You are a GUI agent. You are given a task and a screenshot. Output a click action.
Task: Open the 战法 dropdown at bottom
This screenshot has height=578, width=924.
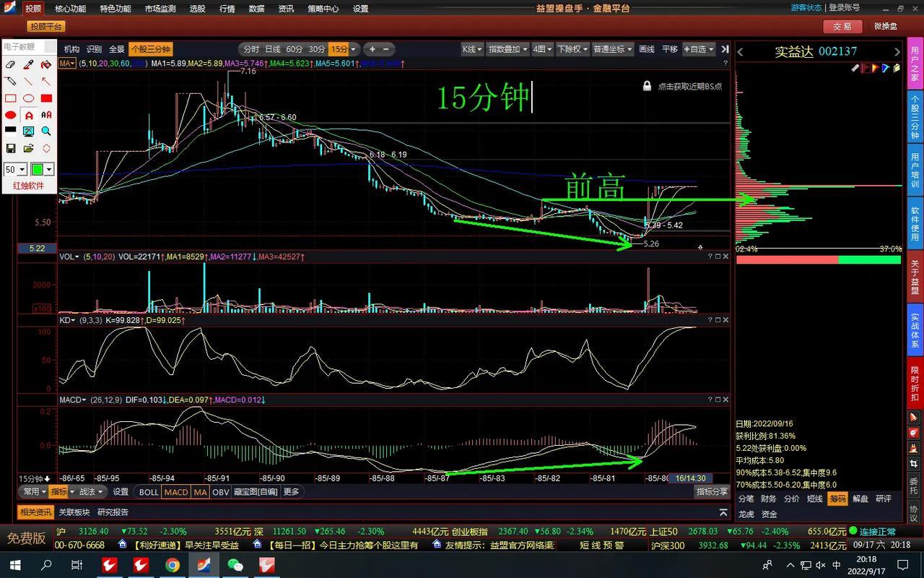pos(92,491)
